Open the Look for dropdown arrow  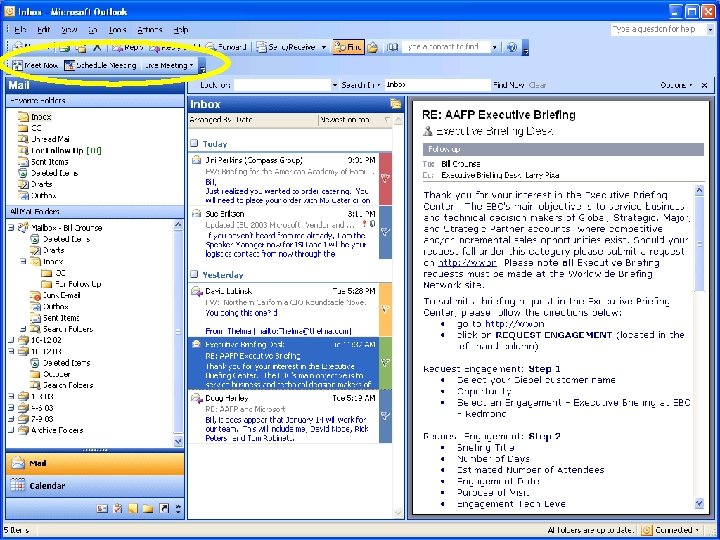click(x=334, y=85)
